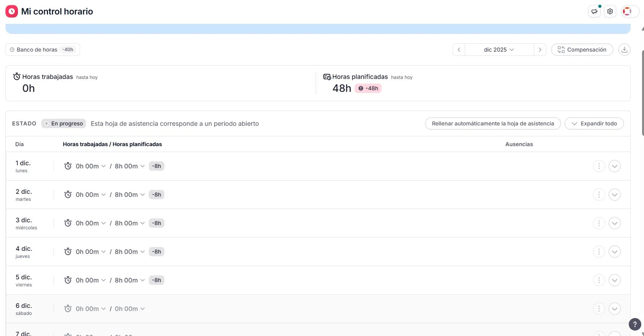Expand the 6 dic. sábado row

point(614,309)
